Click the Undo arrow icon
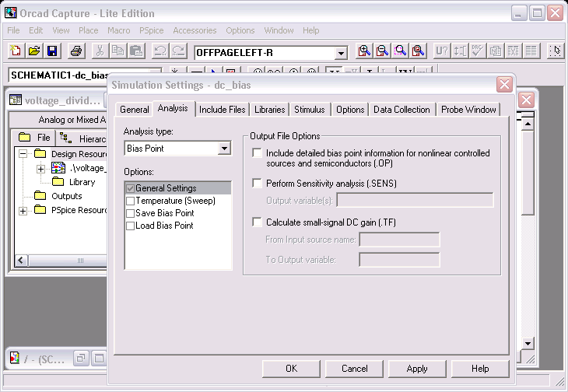The image size is (568, 392). (x=160, y=51)
